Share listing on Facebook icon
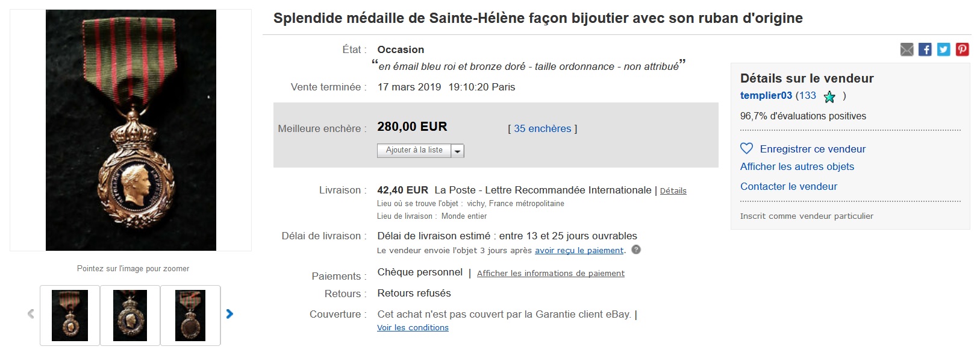The image size is (980, 352). tap(925, 49)
